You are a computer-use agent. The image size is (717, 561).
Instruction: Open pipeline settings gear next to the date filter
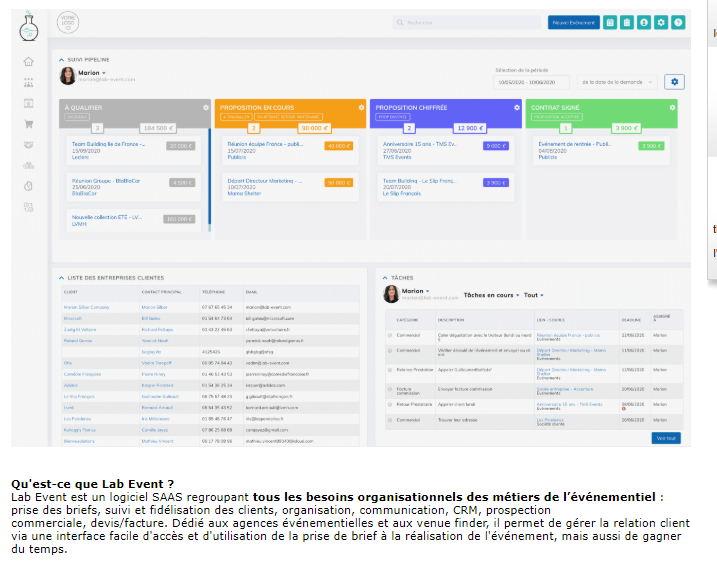[675, 82]
